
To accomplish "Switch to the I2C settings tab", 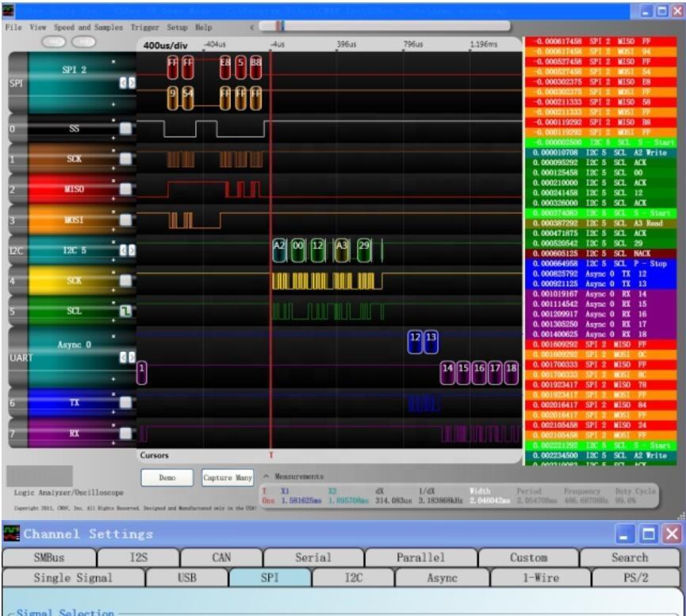I will 353,578.
